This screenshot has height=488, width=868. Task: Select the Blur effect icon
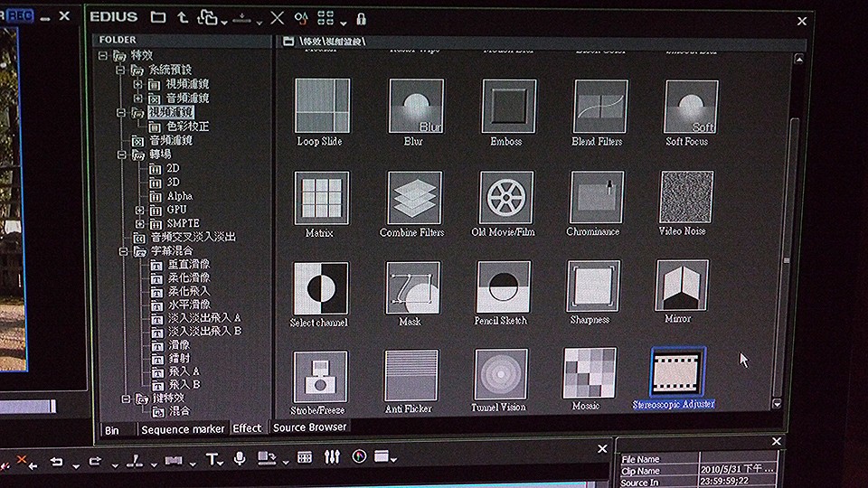pyautogui.click(x=416, y=107)
